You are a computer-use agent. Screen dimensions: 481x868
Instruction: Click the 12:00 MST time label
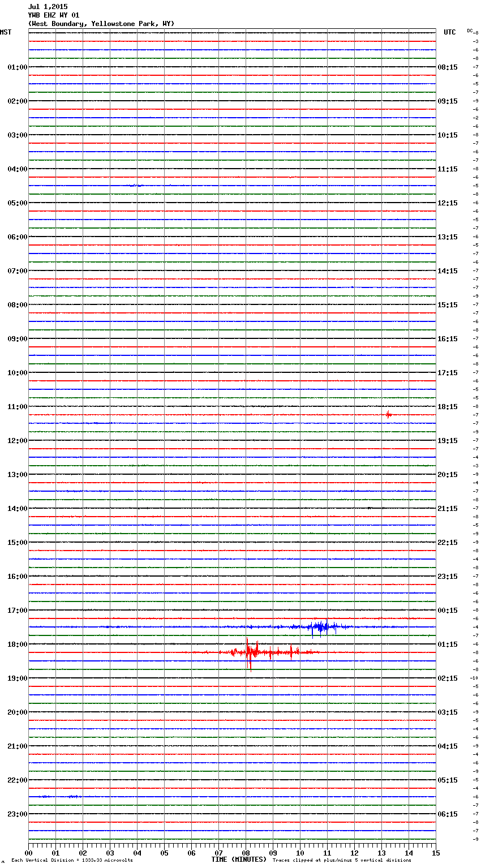(17, 441)
